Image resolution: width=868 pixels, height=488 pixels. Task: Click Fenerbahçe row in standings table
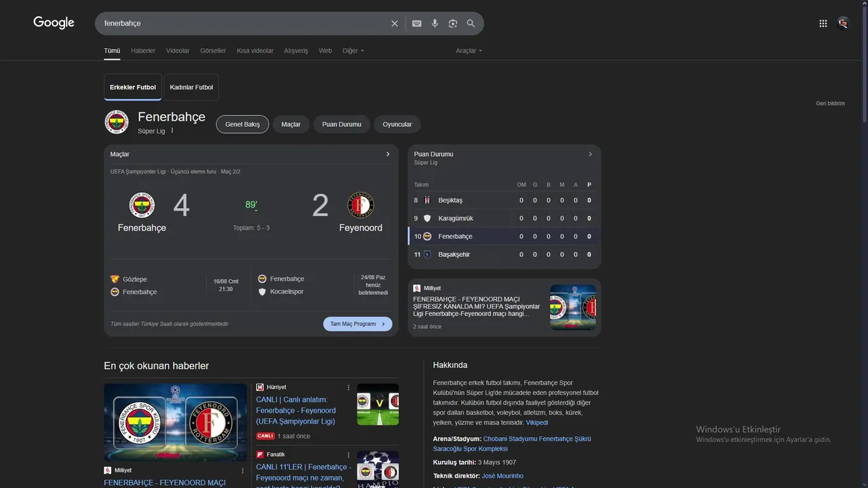[504, 237]
